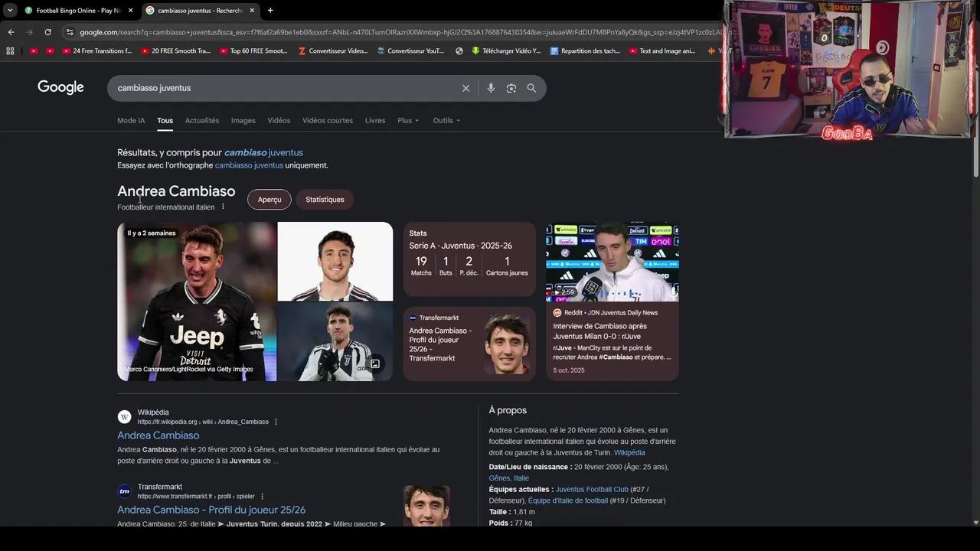Open the 'Wikipédia' link in À propos panel
This screenshot has width=980, height=551.
pos(629,452)
